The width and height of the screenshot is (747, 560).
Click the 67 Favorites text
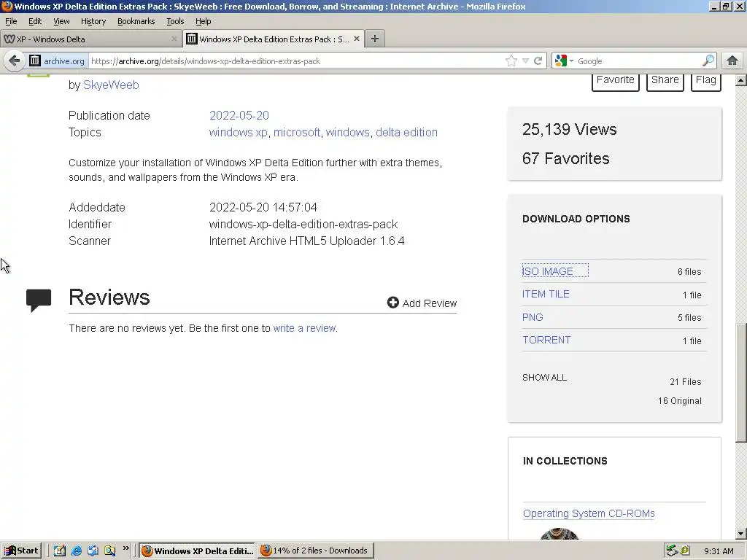tap(566, 158)
